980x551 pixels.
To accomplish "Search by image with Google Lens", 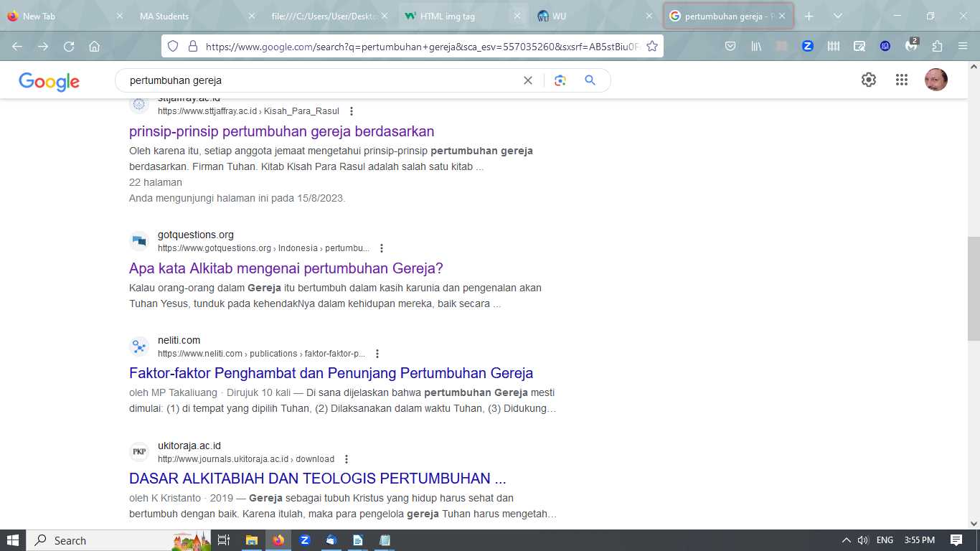I will (560, 80).
